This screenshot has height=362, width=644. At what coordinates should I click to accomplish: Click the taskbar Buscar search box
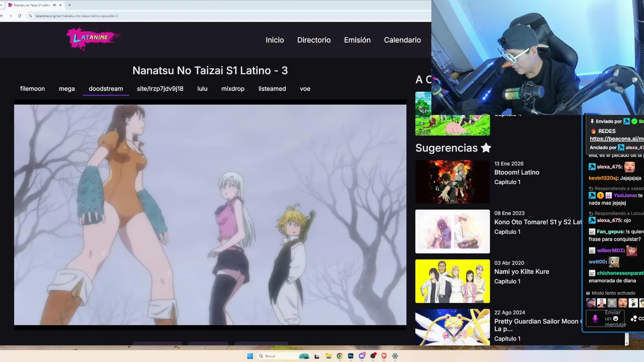coord(284,356)
